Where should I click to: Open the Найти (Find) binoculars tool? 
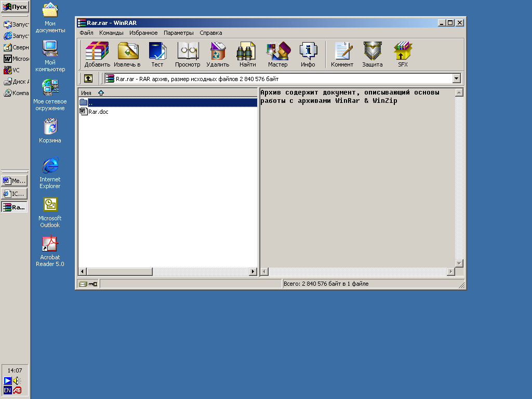[247, 54]
